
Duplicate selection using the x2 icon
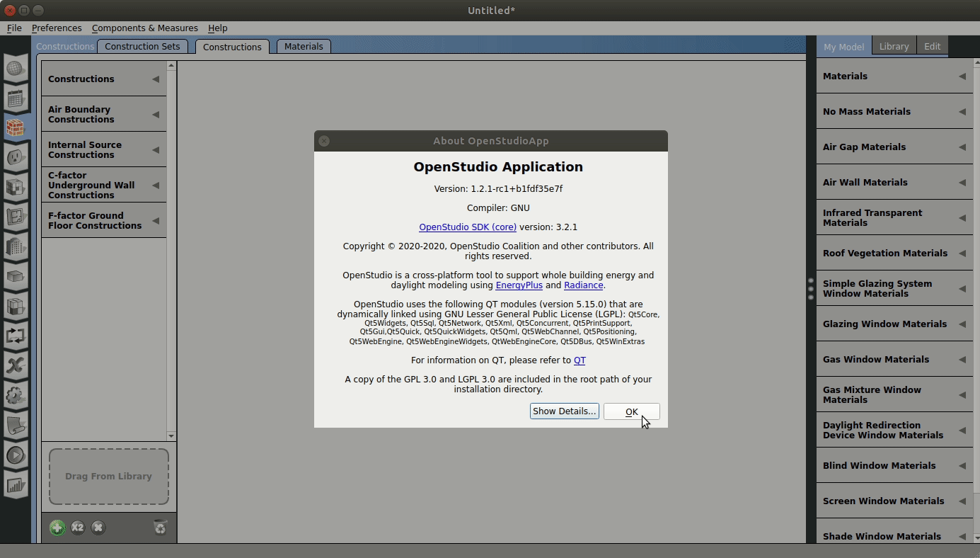78,528
